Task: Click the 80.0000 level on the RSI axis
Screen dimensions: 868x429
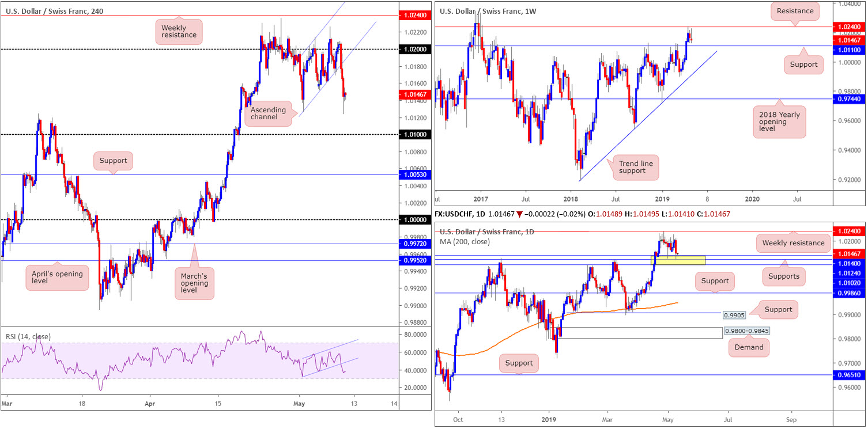Action: [415, 335]
